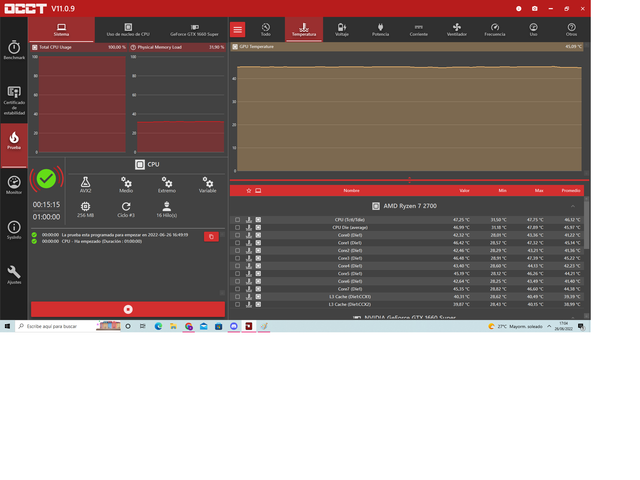Open the Monitor gauge section

[14, 185]
